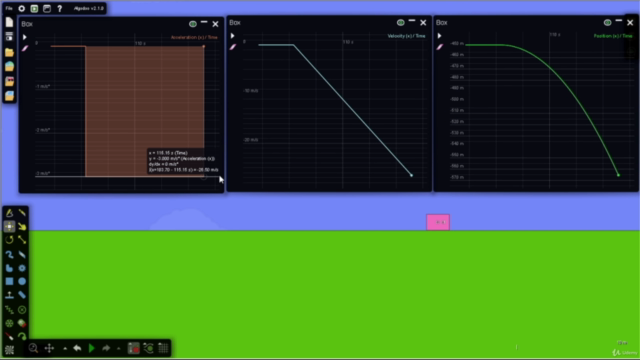Open the Position (x) / Time axis selector

tap(613, 36)
